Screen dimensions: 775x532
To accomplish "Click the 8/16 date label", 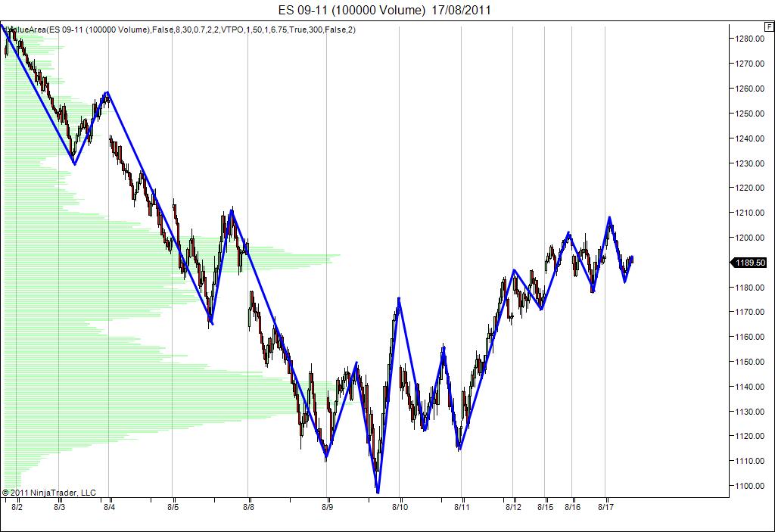I will click(573, 507).
